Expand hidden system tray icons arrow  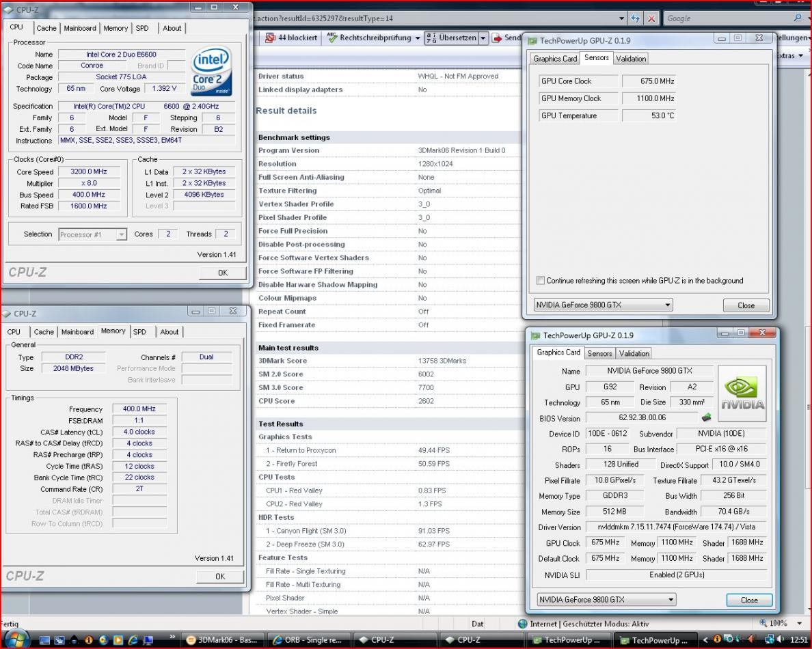tap(705, 640)
